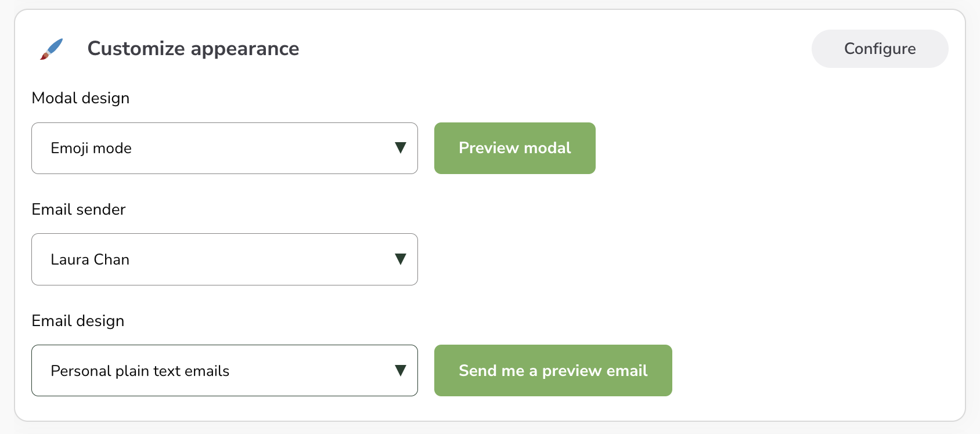Viewport: 980px width, 434px height.
Task: Click the paintbrush icon beside Customize appearance
Action: pos(52,49)
